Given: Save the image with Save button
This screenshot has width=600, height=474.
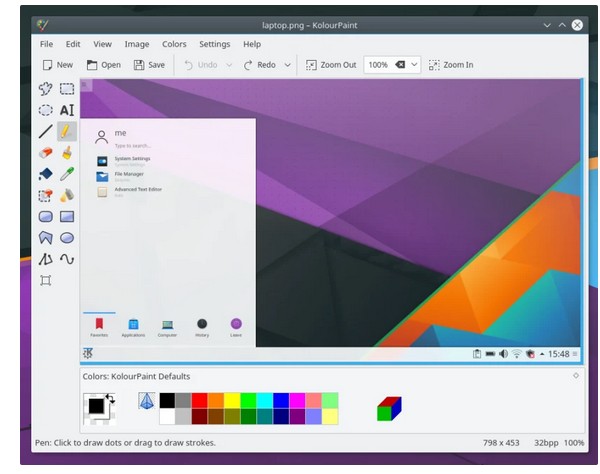Looking at the screenshot, I should 149,65.
